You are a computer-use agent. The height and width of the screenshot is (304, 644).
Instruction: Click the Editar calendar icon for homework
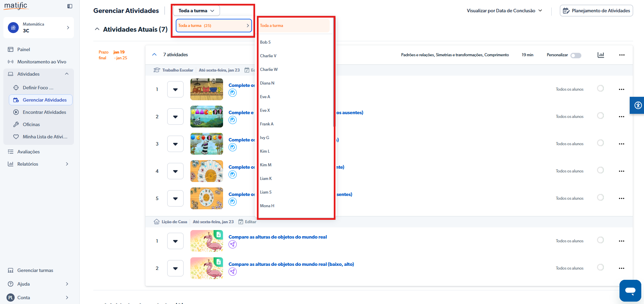241,222
